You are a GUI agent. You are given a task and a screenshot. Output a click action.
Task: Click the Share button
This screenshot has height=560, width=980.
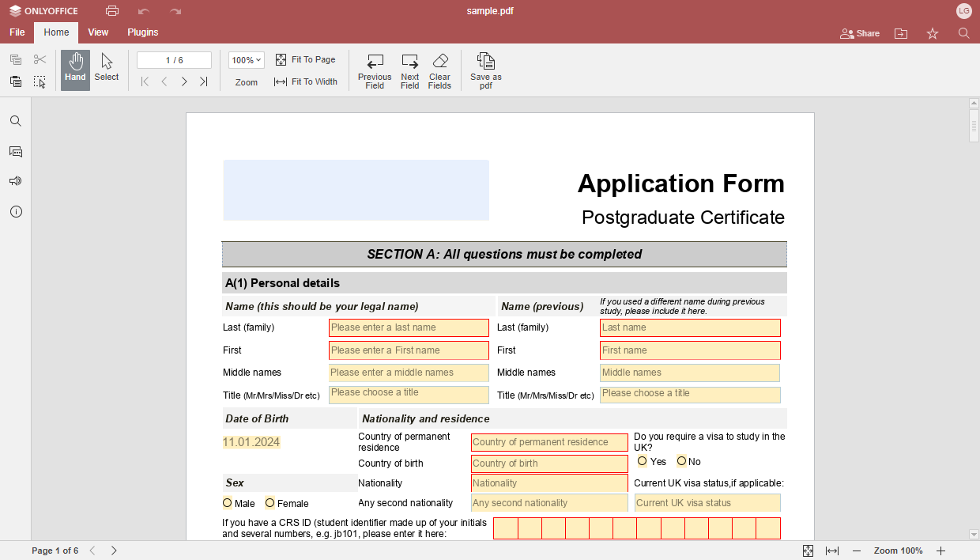(860, 33)
